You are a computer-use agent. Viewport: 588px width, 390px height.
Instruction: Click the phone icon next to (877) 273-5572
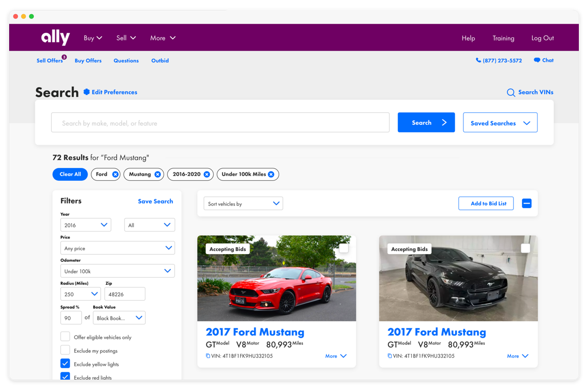point(478,60)
